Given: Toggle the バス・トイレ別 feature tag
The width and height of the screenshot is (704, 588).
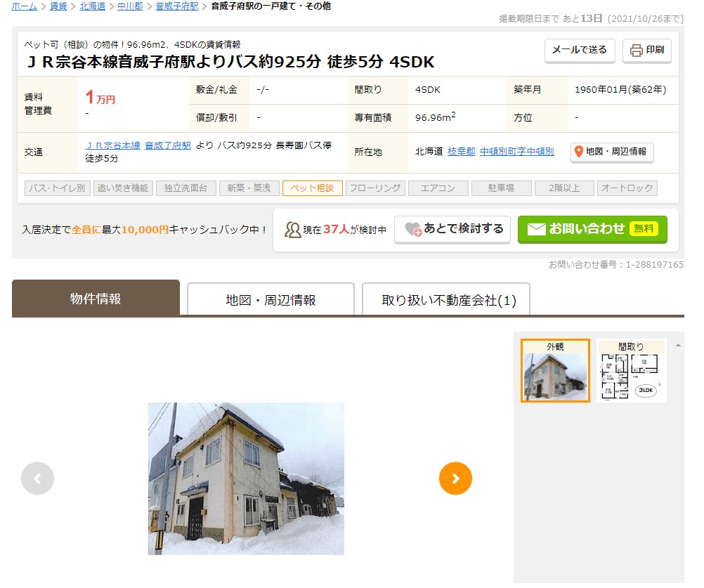Looking at the screenshot, I should (56, 188).
